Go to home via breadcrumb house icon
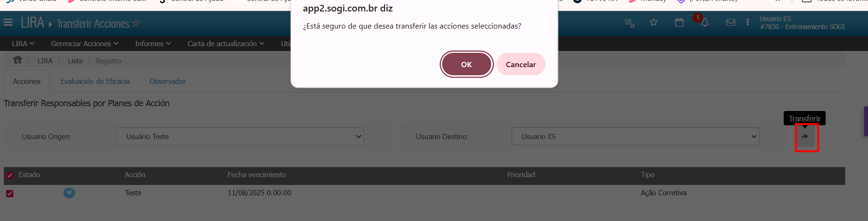868x221 pixels. click(18, 60)
